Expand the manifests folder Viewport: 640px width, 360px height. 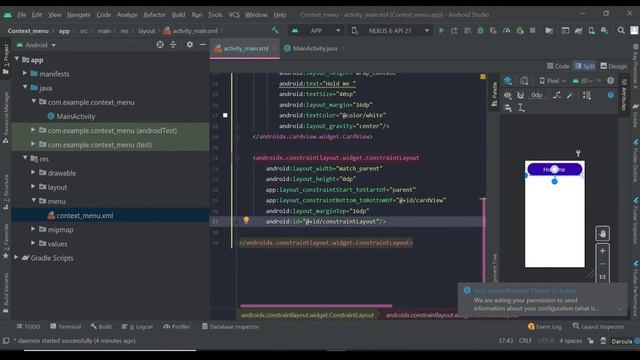point(25,73)
